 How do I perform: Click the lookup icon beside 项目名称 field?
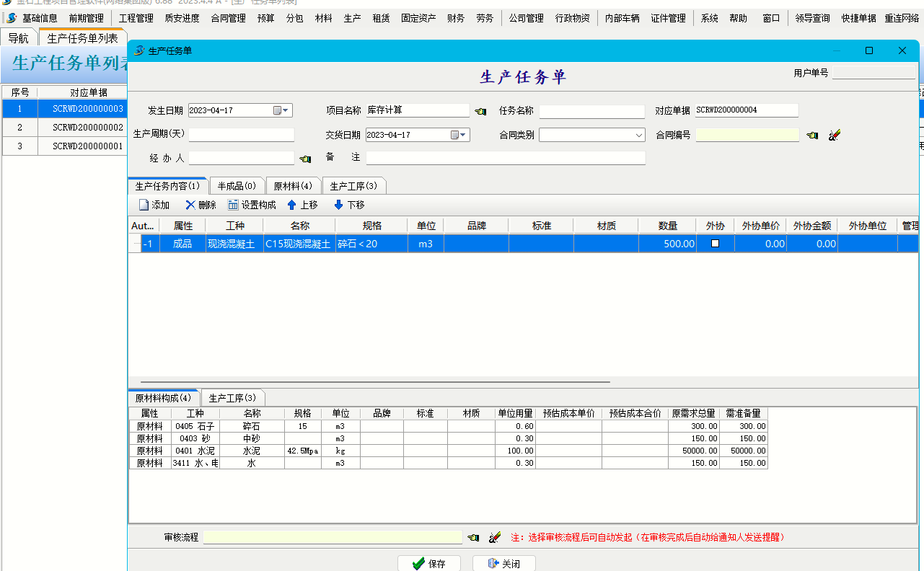480,112
